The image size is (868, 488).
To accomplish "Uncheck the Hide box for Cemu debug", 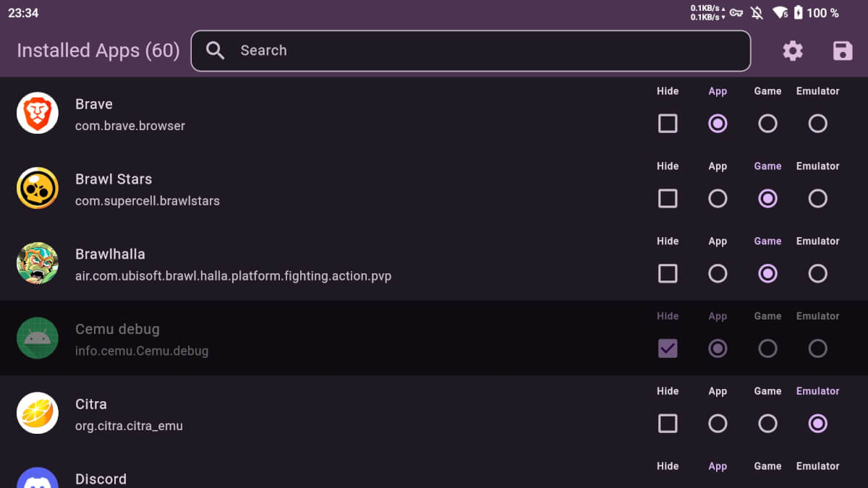I will click(x=668, y=348).
